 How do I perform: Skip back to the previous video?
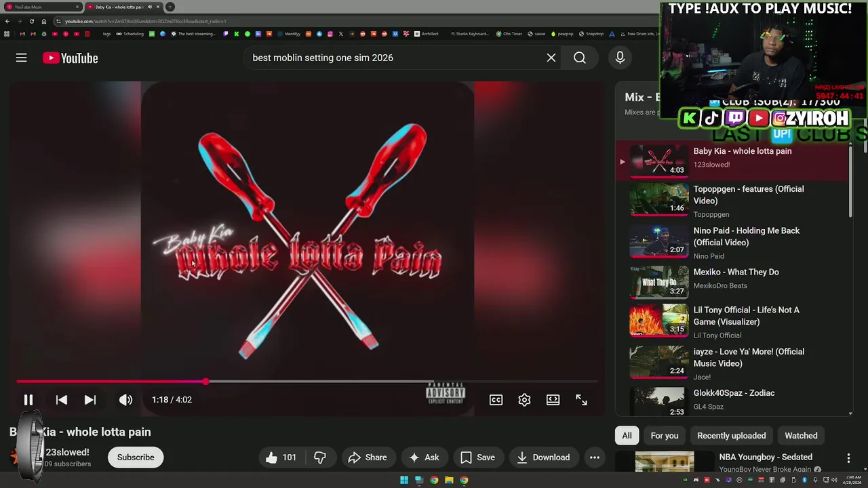tap(61, 400)
